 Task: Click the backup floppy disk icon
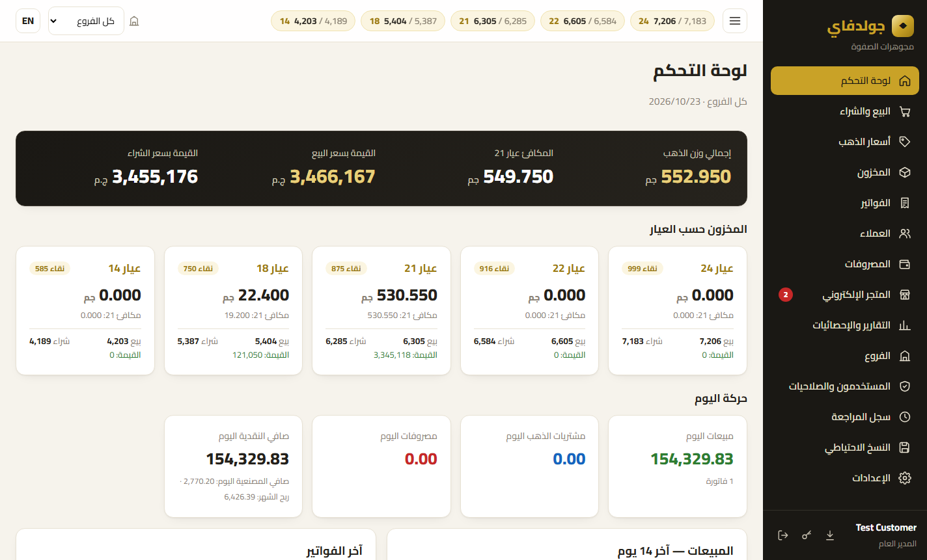click(904, 447)
